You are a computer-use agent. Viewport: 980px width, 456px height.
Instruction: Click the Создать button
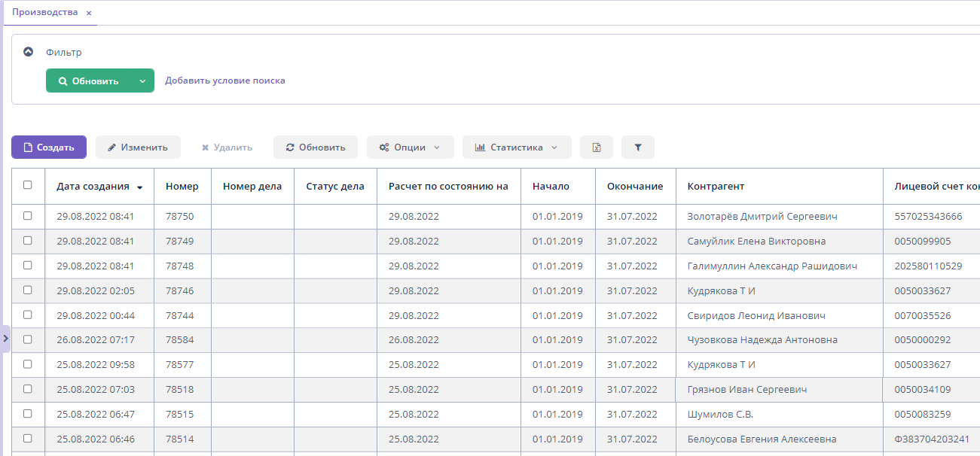pyautogui.click(x=49, y=147)
